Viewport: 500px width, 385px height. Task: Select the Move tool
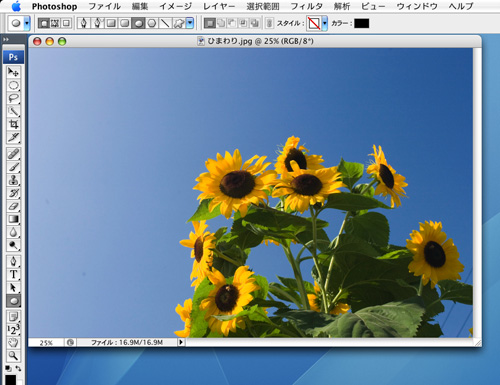click(x=13, y=72)
